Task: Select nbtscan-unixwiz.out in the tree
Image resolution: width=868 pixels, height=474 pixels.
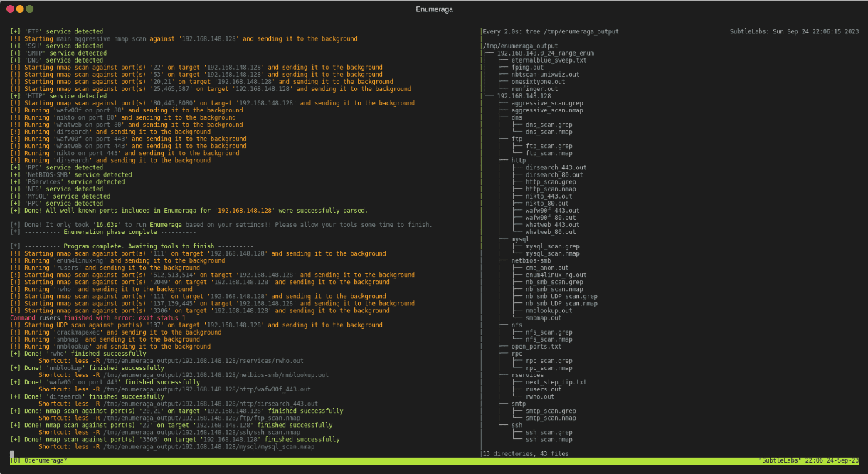Action: point(544,75)
